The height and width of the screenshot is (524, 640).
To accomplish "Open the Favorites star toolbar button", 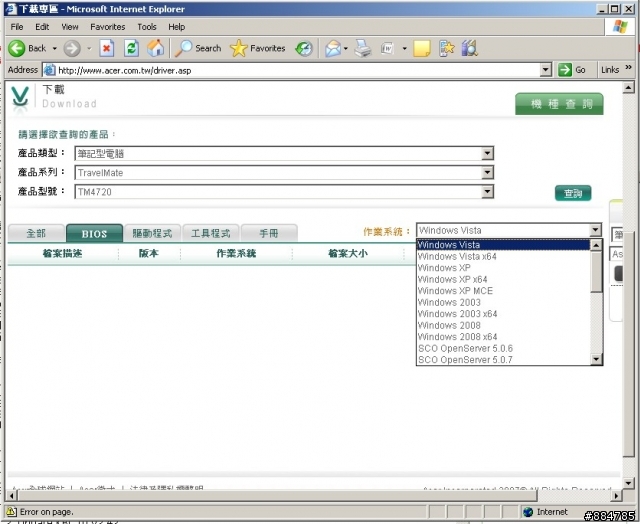I will click(258, 49).
